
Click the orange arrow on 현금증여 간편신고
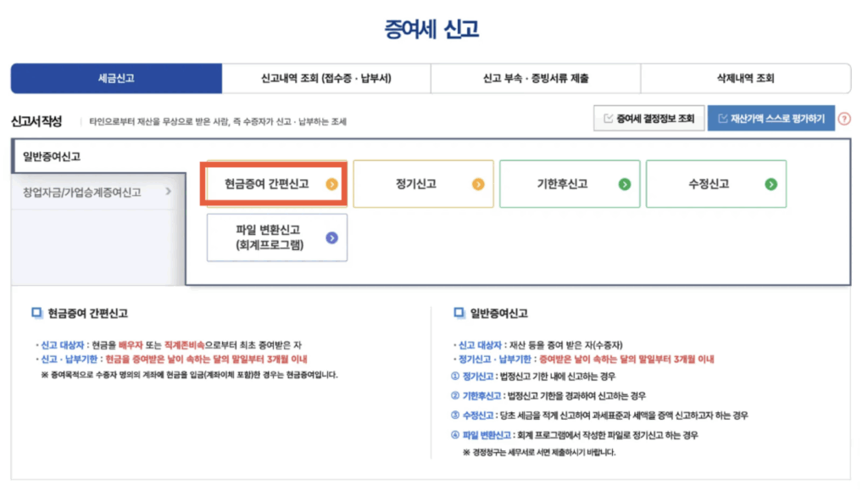point(331,183)
